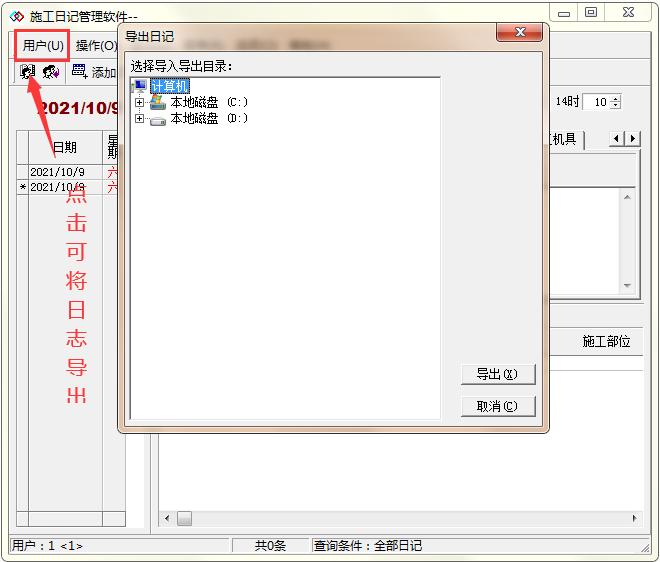Click the add diary keyboard icon

[79, 72]
